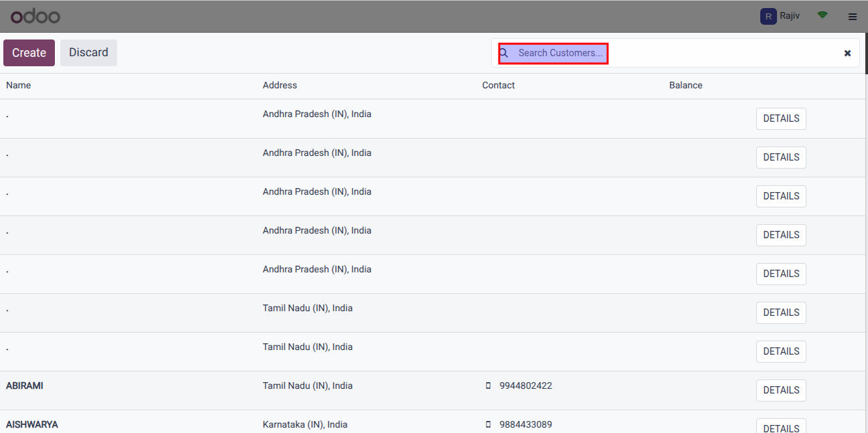Click the Name column header
Viewport: 868px width, 433px height.
coord(19,86)
